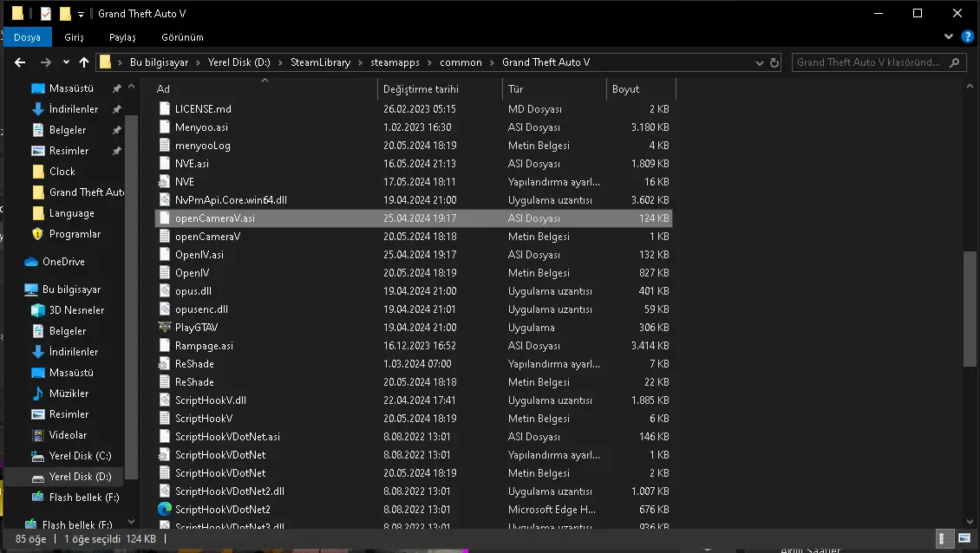Click the Properties quick access icon
Image resolution: width=980 pixels, height=553 pixels.
[x=46, y=13]
